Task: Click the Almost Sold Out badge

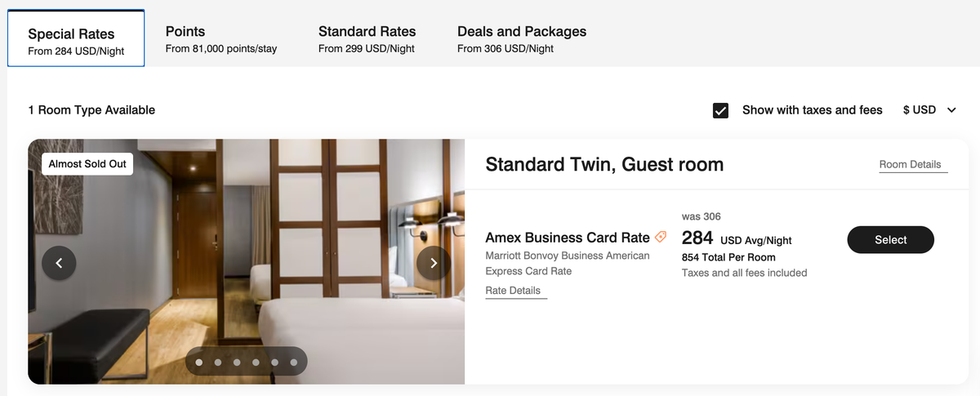Action: click(x=87, y=163)
